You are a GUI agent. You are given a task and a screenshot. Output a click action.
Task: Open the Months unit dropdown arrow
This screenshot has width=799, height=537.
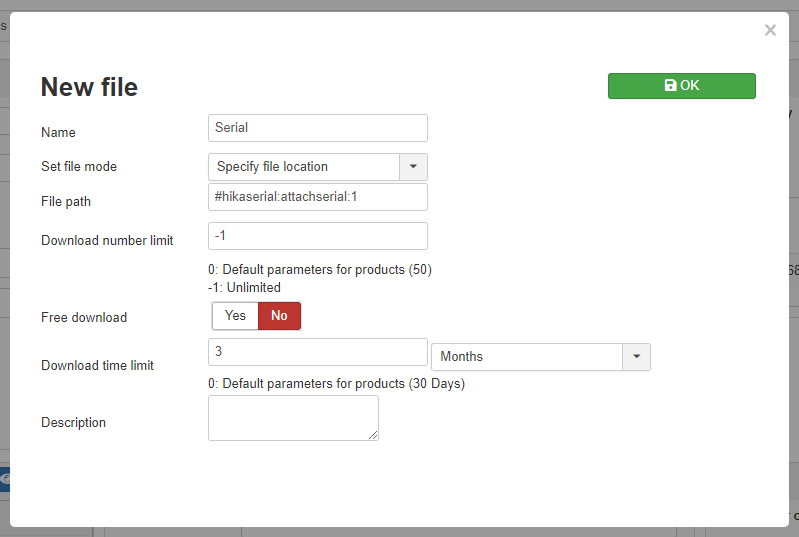click(x=636, y=357)
